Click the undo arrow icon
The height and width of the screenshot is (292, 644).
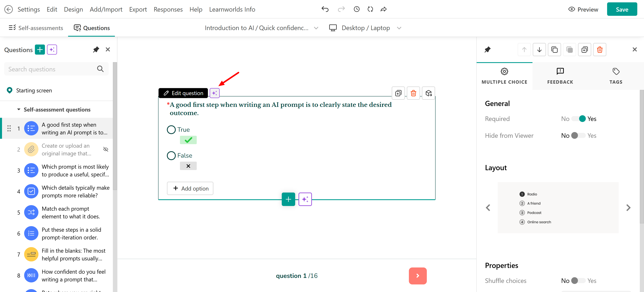point(325,9)
